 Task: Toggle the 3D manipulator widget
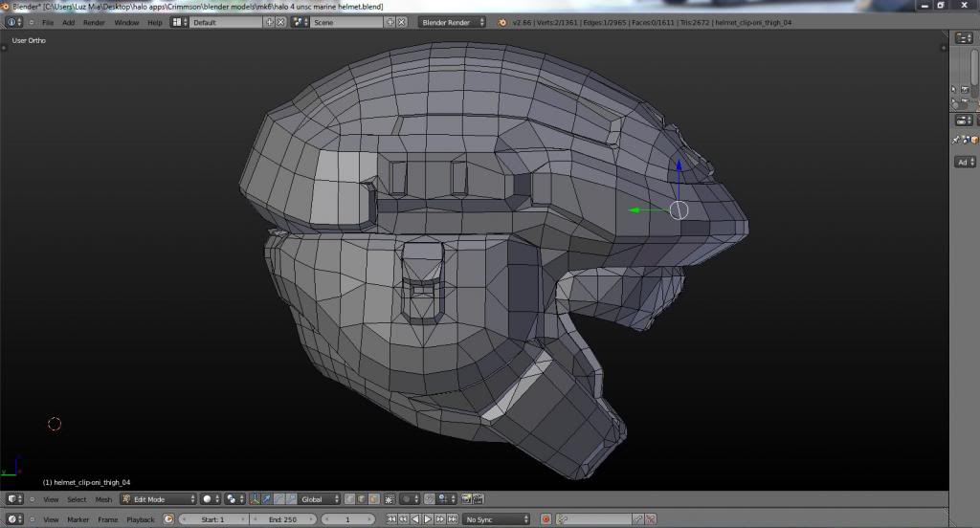click(255, 499)
